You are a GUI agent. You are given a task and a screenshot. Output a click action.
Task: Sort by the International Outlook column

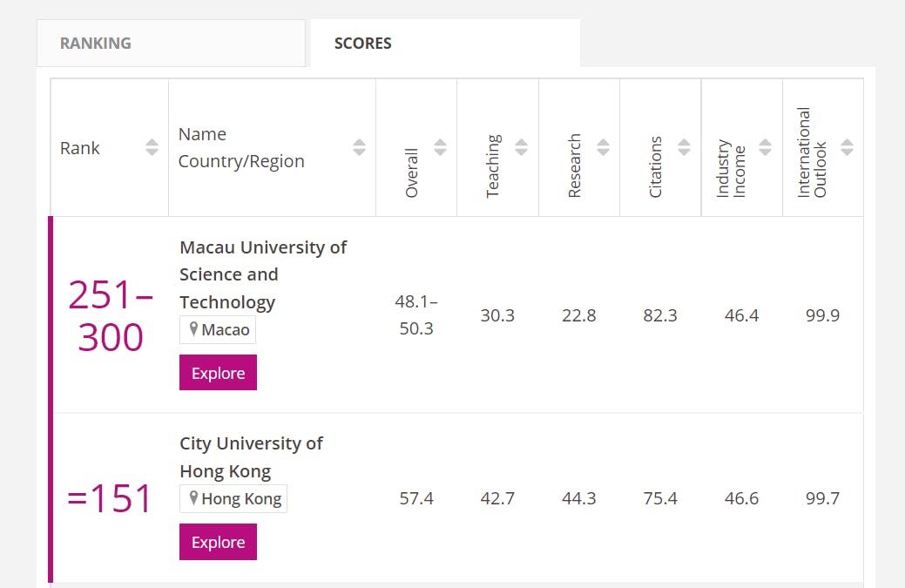847,147
